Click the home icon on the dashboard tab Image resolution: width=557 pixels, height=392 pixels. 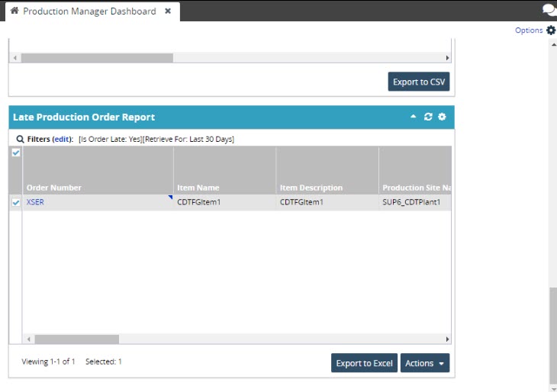(x=14, y=11)
